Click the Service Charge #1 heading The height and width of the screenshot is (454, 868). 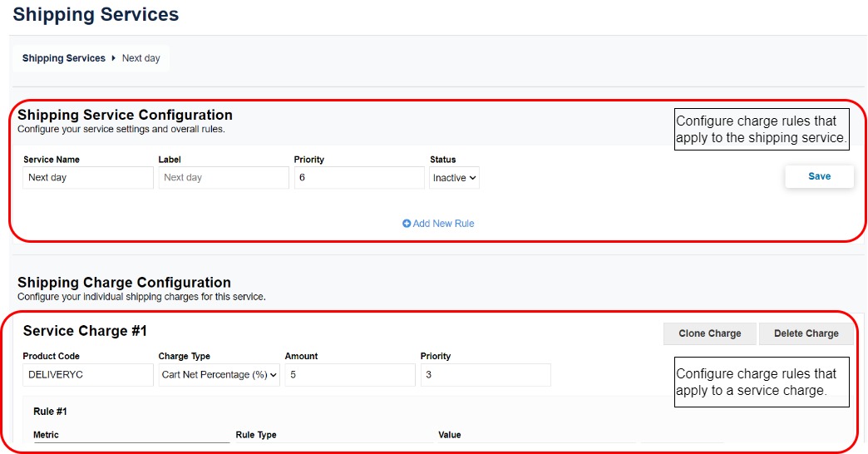[85, 331]
